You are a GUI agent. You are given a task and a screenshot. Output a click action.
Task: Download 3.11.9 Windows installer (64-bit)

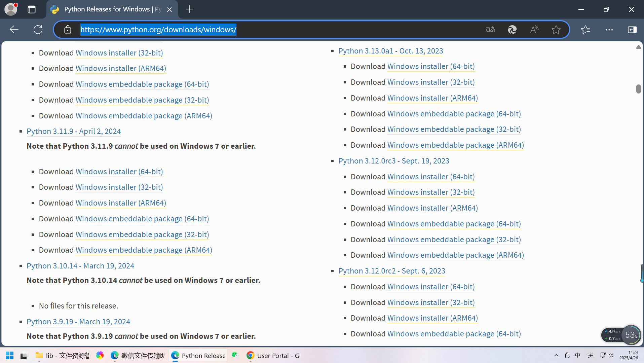(119, 172)
